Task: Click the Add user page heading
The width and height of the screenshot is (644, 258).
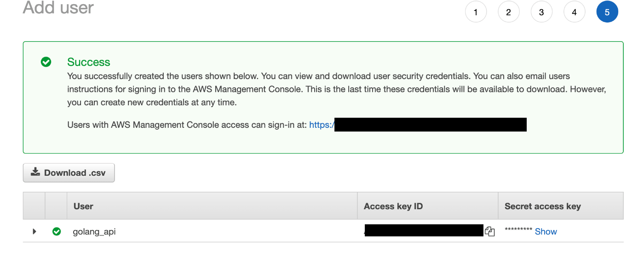Action: (58, 8)
